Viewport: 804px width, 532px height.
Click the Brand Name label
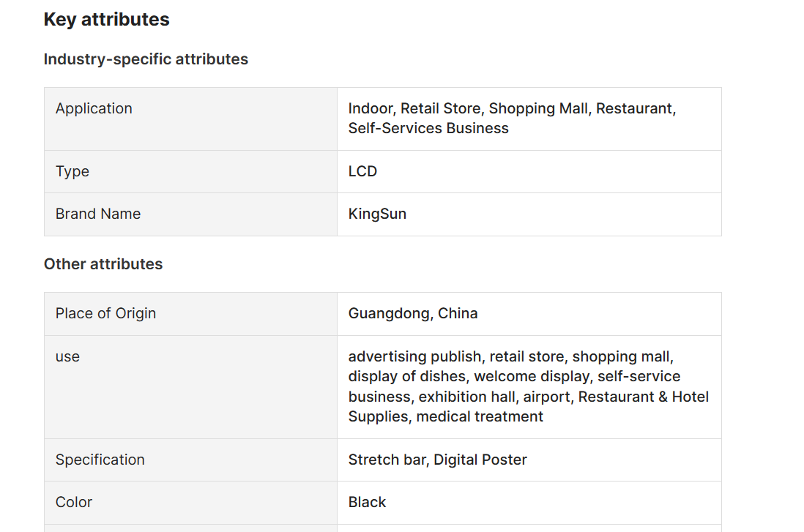pos(98,214)
